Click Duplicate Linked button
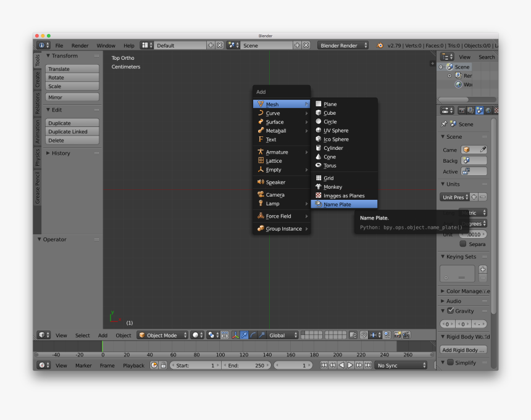This screenshot has width=531, height=420. pos(72,131)
